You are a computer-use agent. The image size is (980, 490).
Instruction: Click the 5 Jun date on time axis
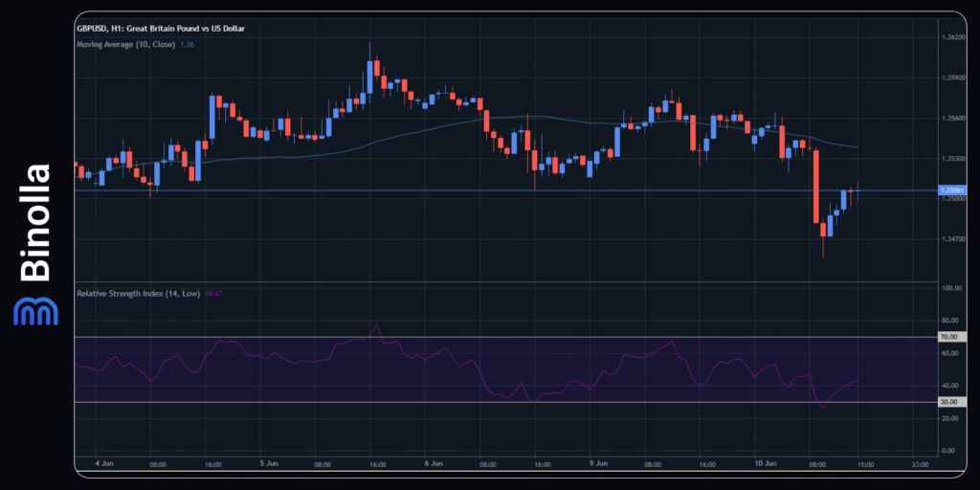(x=268, y=464)
